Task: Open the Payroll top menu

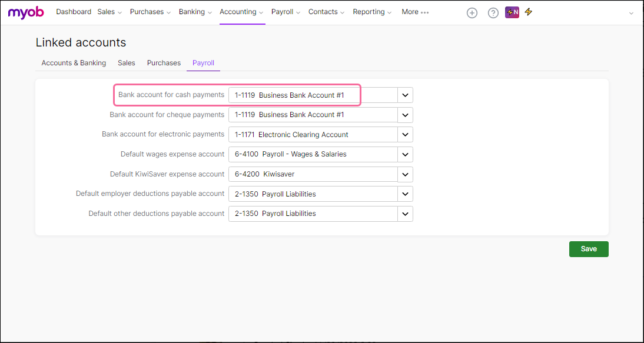Action: (286, 12)
